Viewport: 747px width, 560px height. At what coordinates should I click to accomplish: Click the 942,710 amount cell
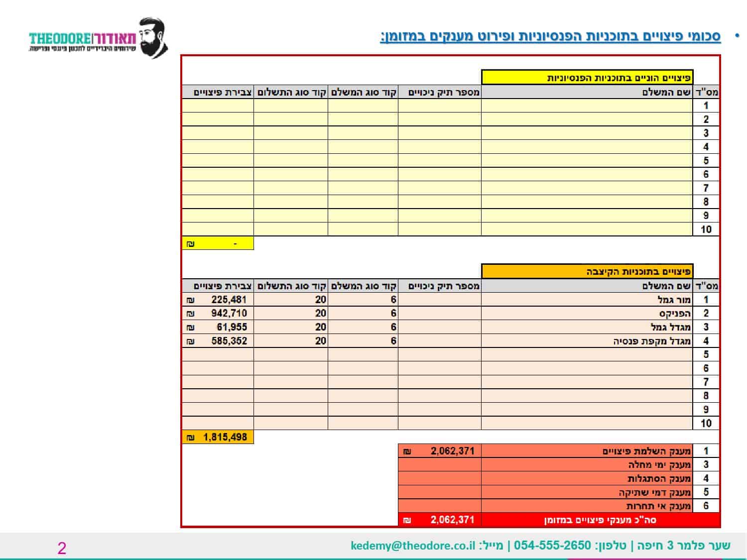tap(218, 313)
